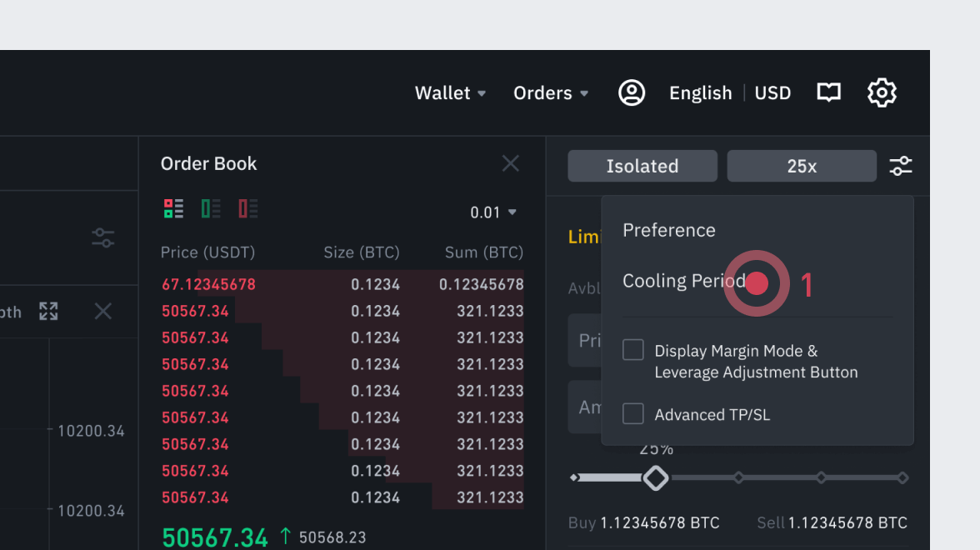Image resolution: width=980 pixels, height=550 pixels.
Task: Expand the Orders dropdown menu
Action: pyautogui.click(x=551, y=93)
